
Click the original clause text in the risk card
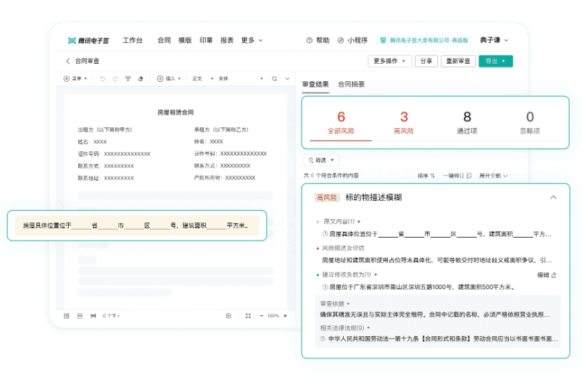tap(437, 234)
